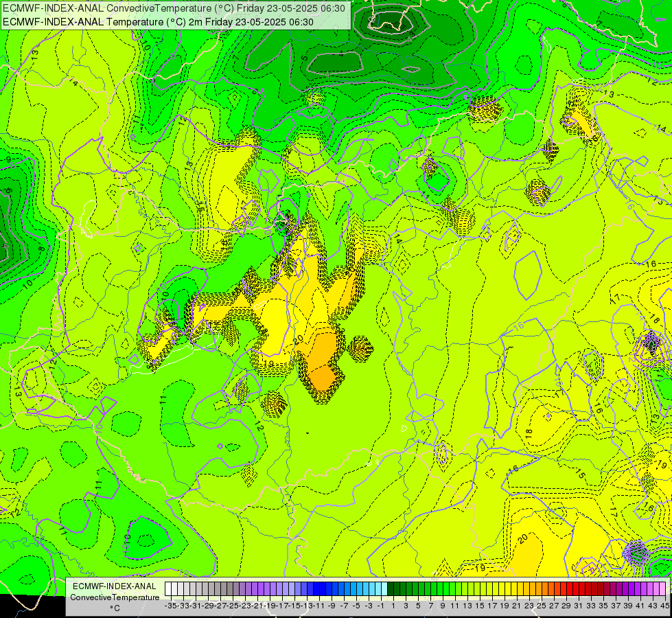This screenshot has height=618, width=672.
Task: Click the ConvectiveTemperature title line at top
Action: click(174, 8)
